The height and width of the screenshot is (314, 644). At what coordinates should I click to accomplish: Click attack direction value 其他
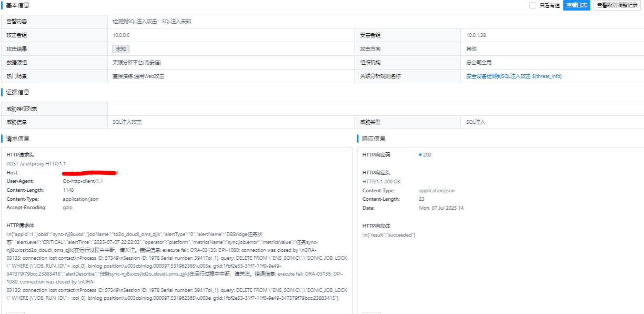[471, 49]
